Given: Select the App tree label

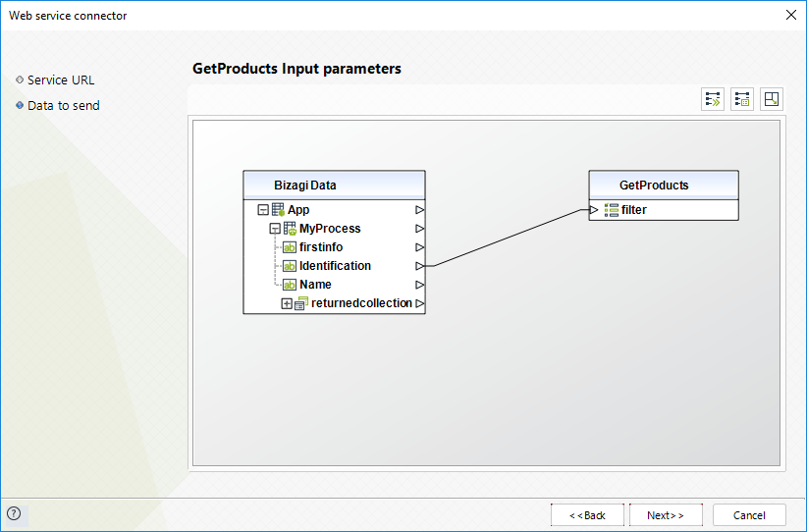Looking at the screenshot, I should [298, 210].
